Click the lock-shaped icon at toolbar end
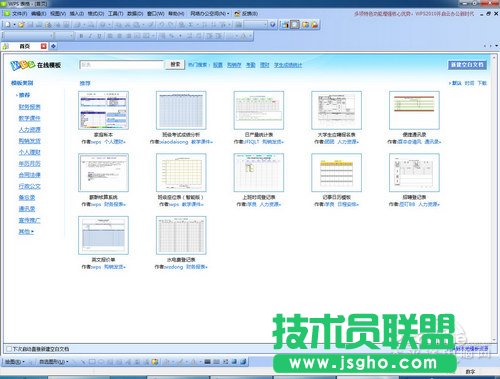This screenshot has height=379, width=500. [x=315, y=25]
